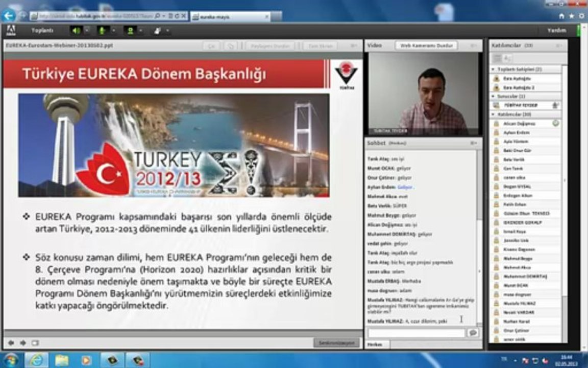Image resolution: width=588 pixels, height=368 pixels.
Task: Click Internet Explorer on the taskbar
Action: click(36, 360)
